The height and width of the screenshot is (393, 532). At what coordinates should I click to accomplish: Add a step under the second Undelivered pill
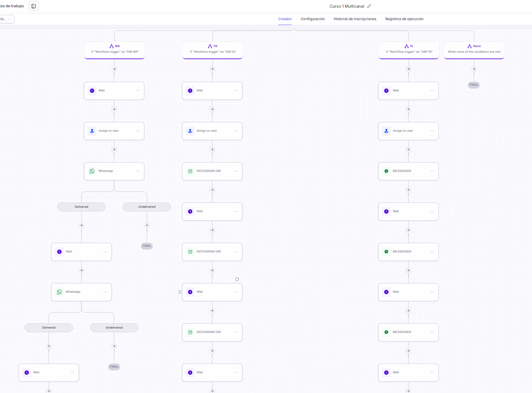114,346
